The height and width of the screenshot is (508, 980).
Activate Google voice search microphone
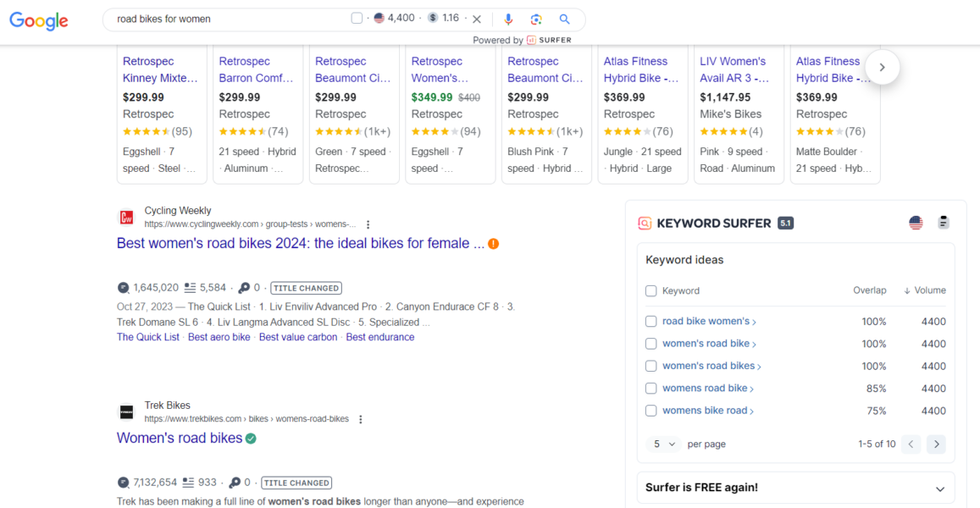[508, 18]
